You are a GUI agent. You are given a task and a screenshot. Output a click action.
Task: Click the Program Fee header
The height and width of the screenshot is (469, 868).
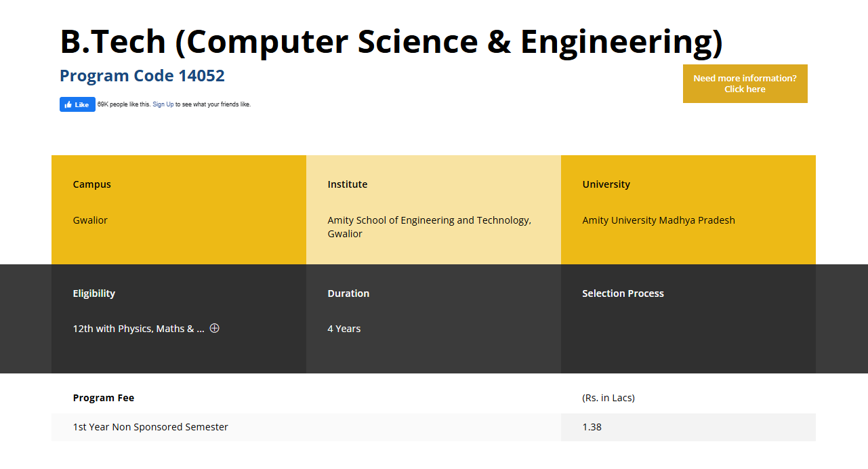click(x=104, y=397)
